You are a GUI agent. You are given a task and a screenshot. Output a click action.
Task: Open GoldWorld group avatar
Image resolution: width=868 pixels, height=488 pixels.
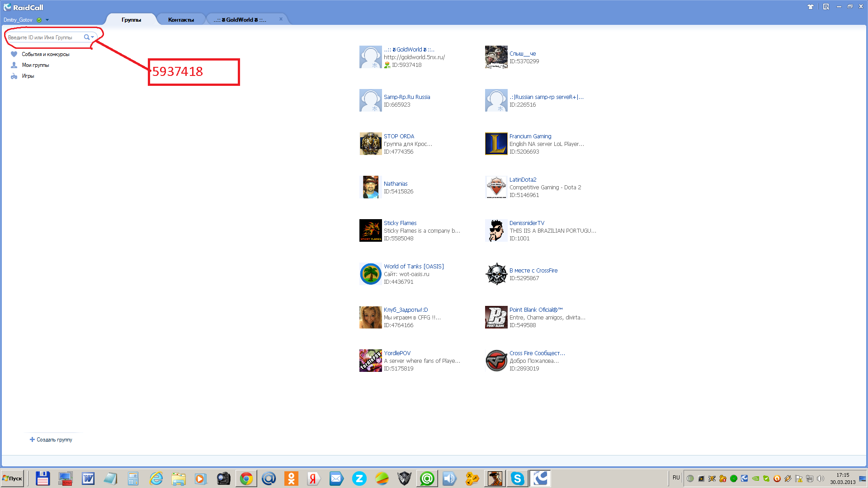371,57
